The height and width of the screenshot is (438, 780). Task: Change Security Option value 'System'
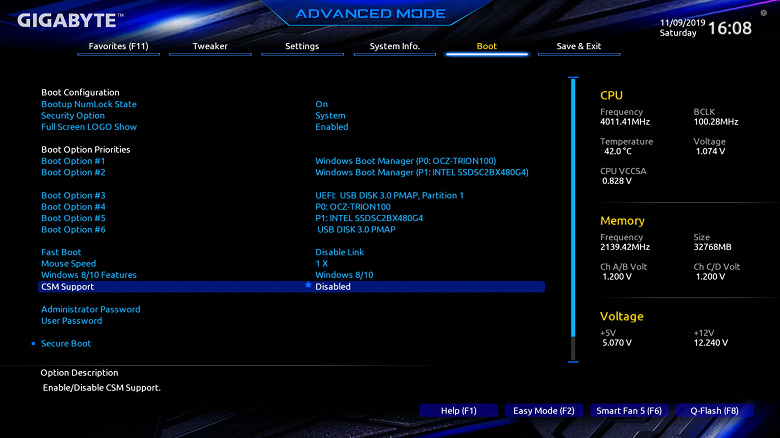click(330, 115)
